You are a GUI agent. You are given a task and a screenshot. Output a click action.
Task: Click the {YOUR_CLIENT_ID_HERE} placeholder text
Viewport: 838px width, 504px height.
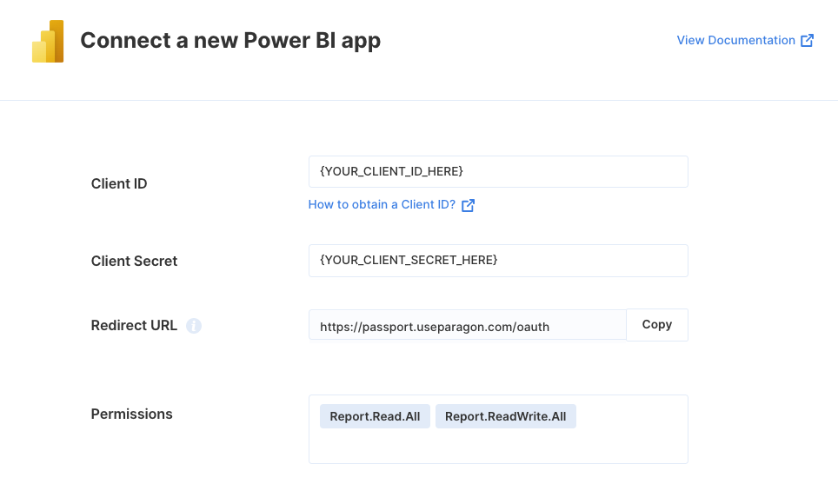coord(391,171)
